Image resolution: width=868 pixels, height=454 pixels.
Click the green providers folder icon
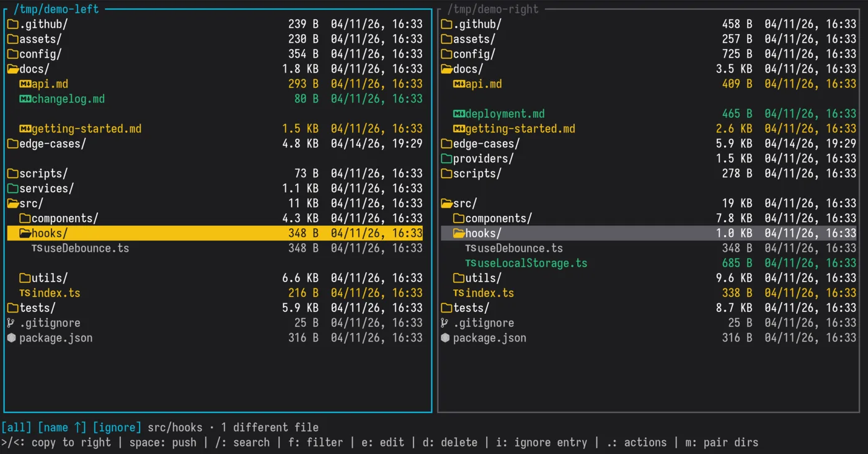click(446, 159)
